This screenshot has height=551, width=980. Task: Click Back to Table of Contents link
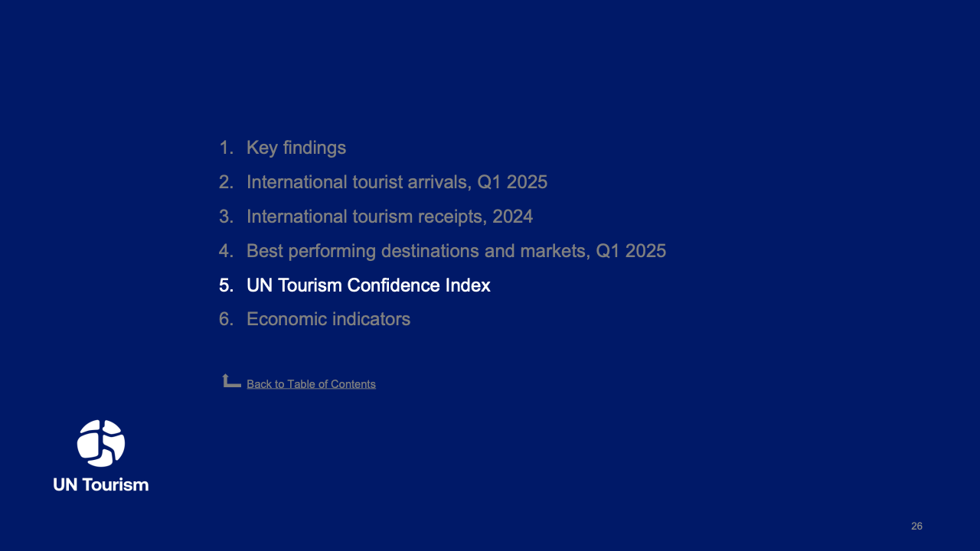(311, 384)
